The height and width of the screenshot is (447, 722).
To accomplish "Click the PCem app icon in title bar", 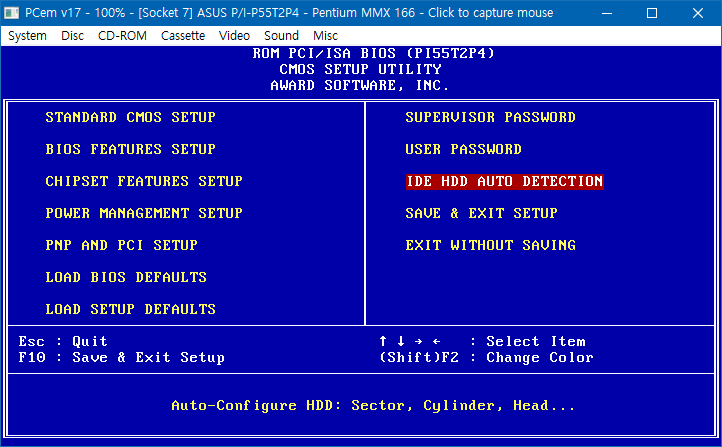I will pos(11,13).
